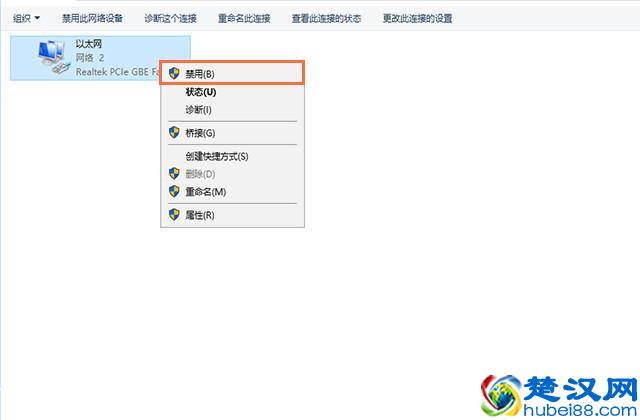This screenshot has height=420, width=640.
Task: Click 禁用此网络设备 in the toolbar
Action: pyautogui.click(x=92, y=18)
